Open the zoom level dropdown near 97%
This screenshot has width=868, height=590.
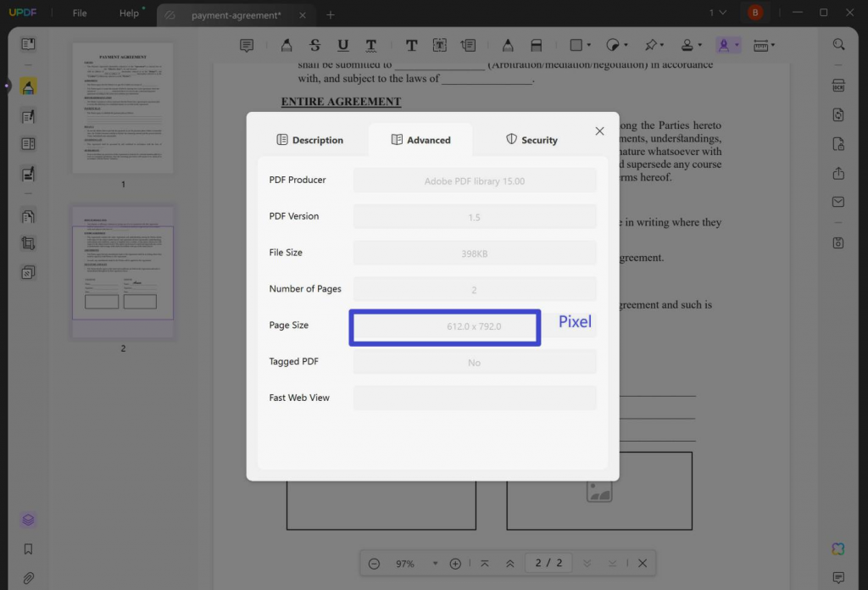coord(435,563)
